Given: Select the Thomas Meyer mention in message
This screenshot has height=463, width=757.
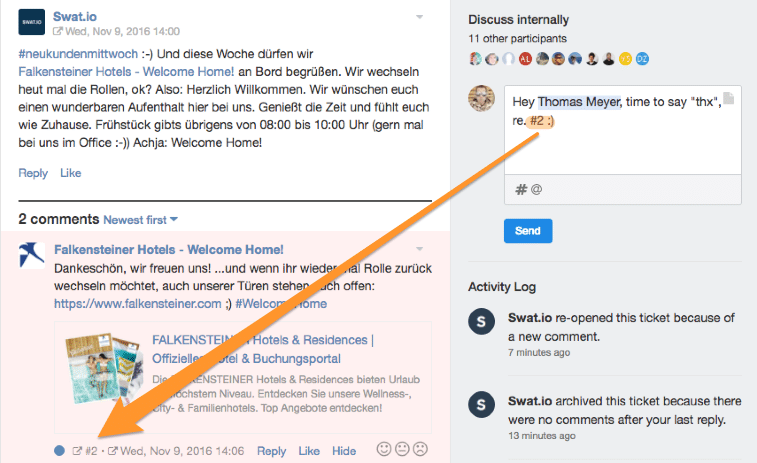Looking at the screenshot, I should tap(579, 102).
